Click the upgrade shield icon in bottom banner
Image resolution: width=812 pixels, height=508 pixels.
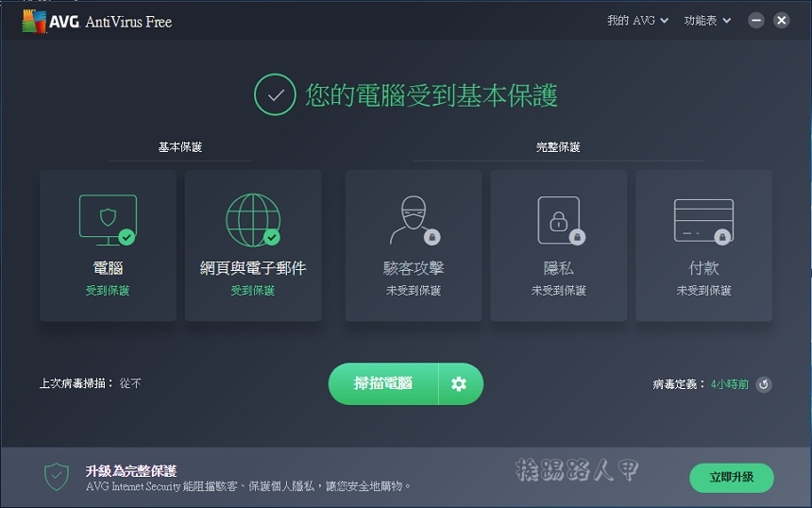57,477
